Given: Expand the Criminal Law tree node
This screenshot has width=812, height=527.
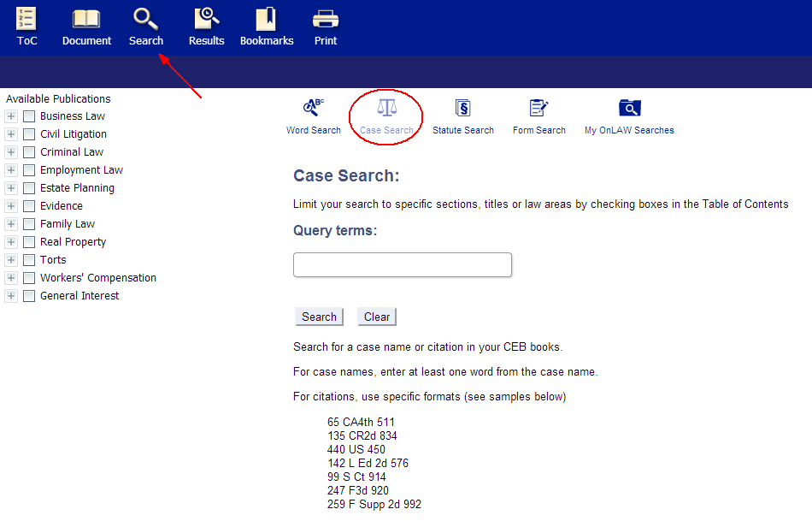Looking at the screenshot, I should pos(11,151).
